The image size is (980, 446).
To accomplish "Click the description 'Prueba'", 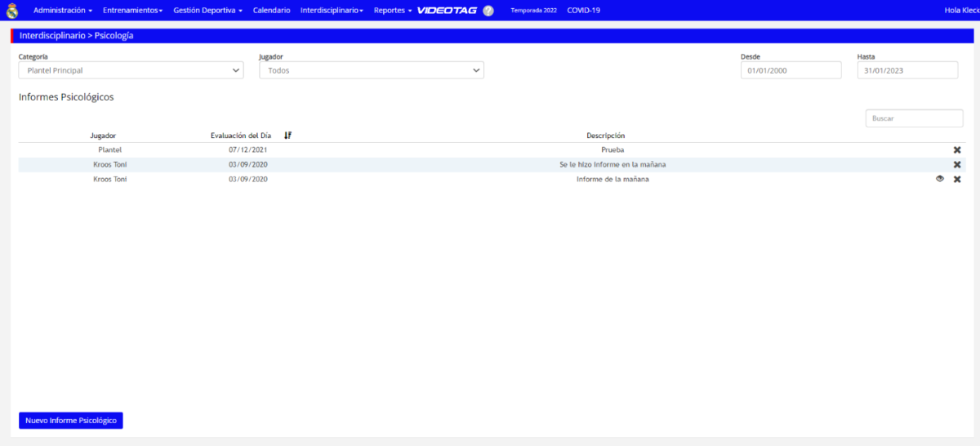I will (612, 150).
